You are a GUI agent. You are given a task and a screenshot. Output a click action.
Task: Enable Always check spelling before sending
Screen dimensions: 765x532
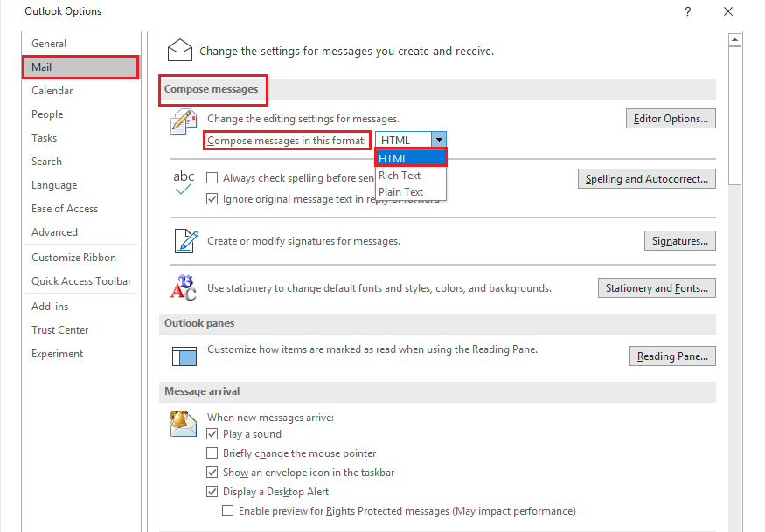(212, 178)
